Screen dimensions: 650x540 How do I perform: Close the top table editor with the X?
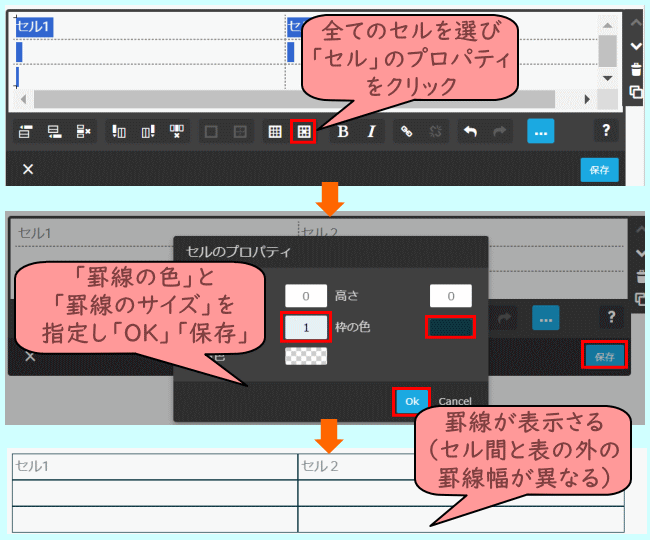[28, 169]
